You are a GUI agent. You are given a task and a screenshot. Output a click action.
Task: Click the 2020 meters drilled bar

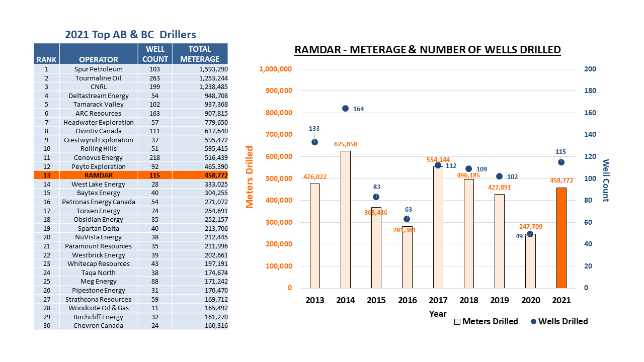coord(530,261)
